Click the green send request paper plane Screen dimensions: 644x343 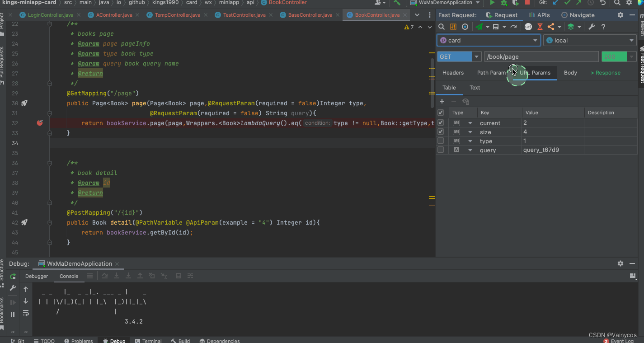point(479,27)
